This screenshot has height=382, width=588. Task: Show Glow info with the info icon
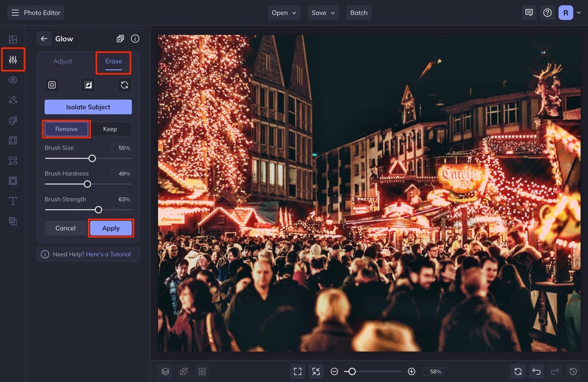[x=135, y=39]
